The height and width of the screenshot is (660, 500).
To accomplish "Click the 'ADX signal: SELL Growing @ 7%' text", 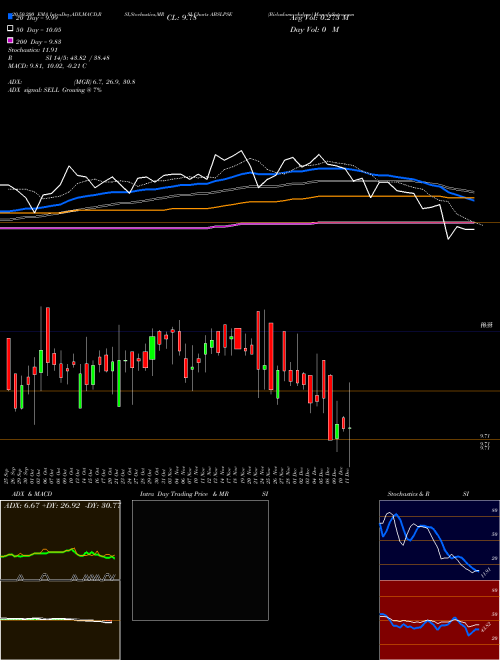I will (x=55, y=90).
